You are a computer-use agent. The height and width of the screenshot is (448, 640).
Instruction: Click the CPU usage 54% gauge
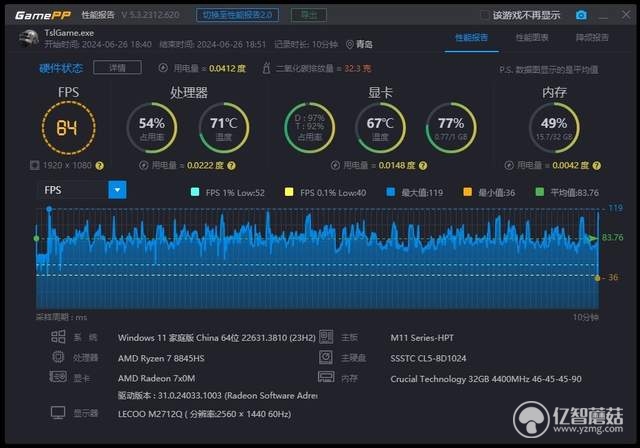(x=152, y=128)
